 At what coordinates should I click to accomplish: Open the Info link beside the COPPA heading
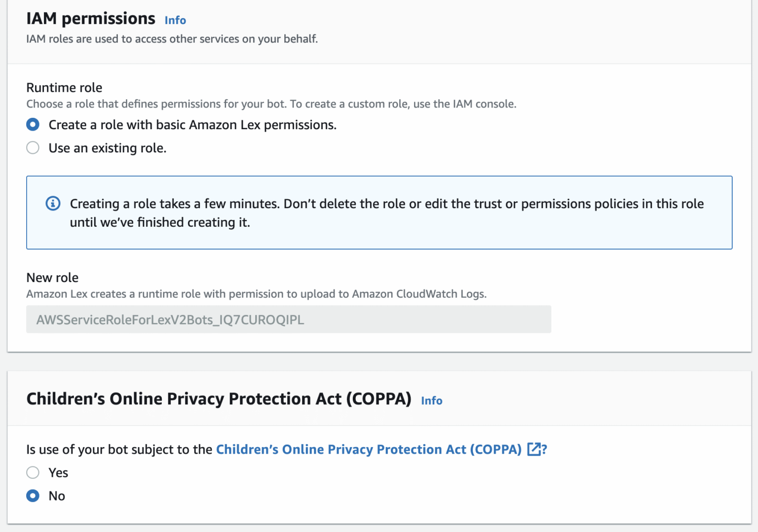(432, 400)
